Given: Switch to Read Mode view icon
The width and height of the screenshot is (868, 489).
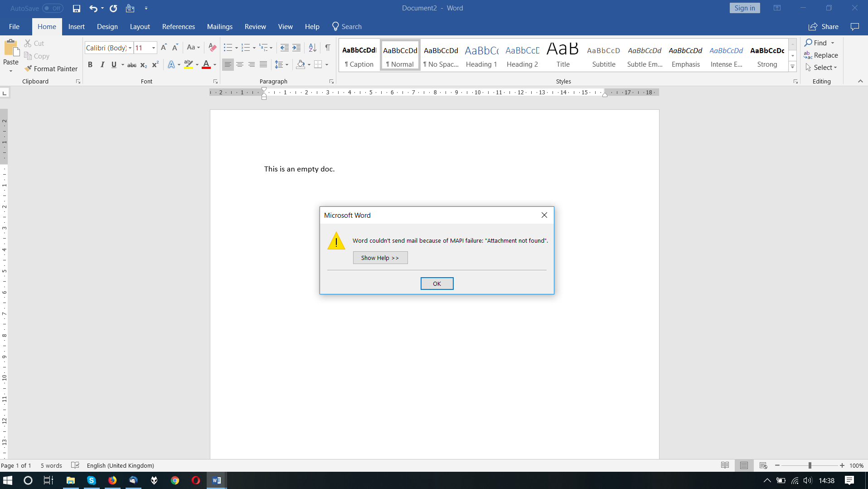Looking at the screenshot, I should (x=725, y=465).
